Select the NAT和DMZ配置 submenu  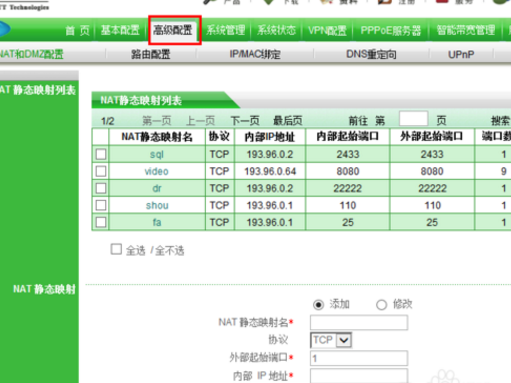pos(32,54)
